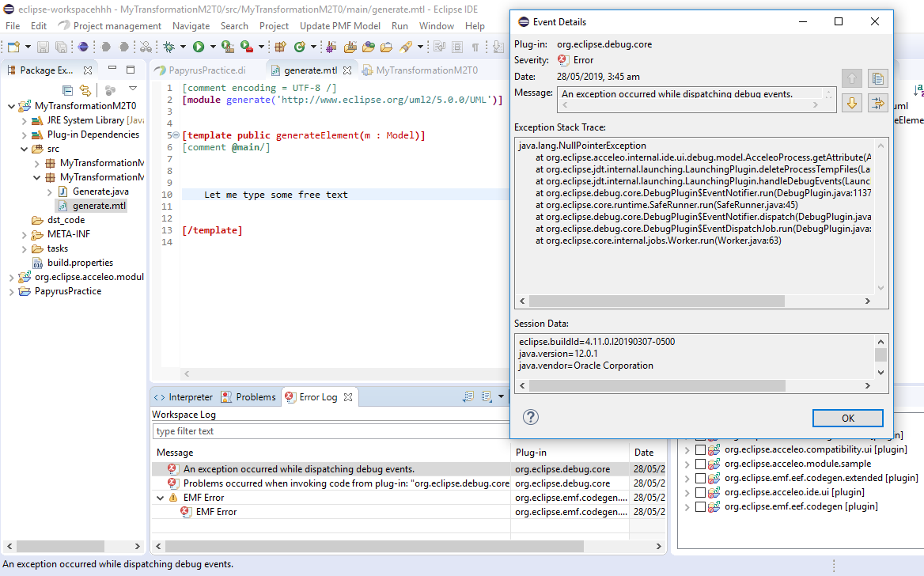Open the Run button dropdown arrow
Image resolution: width=924 pixels, height=576 pixels.
point(213,47)
